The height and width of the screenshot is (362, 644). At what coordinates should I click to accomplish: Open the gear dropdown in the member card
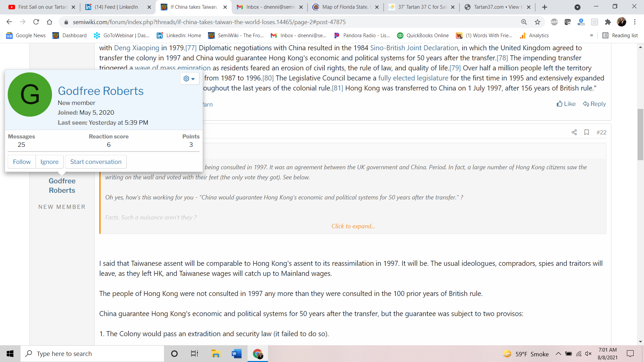pos(189,78)
